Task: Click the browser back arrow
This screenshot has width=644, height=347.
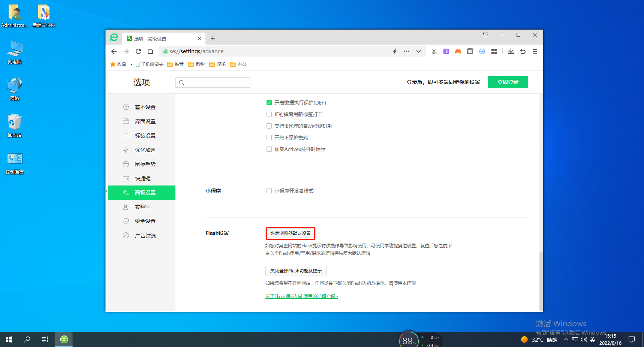Action: [114, 51]
